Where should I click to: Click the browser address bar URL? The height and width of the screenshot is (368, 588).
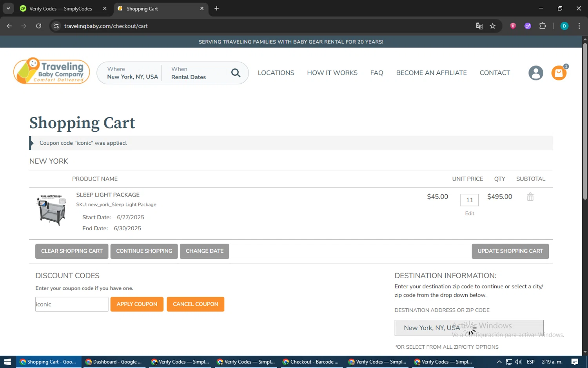coord(106,26)
